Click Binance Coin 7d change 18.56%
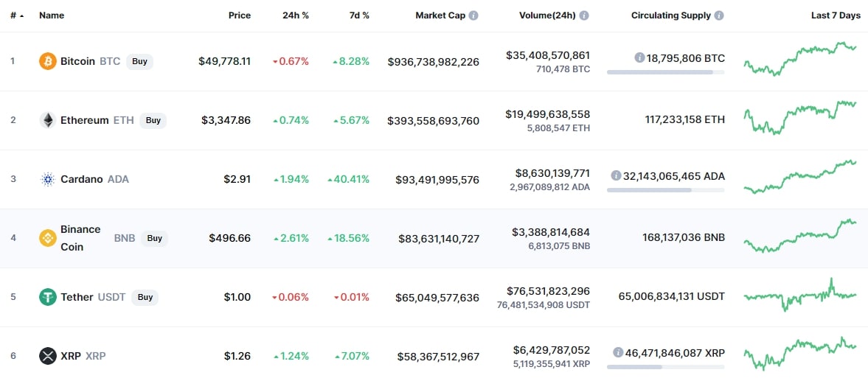The image size is (868, 381). [x=348, y=238]
